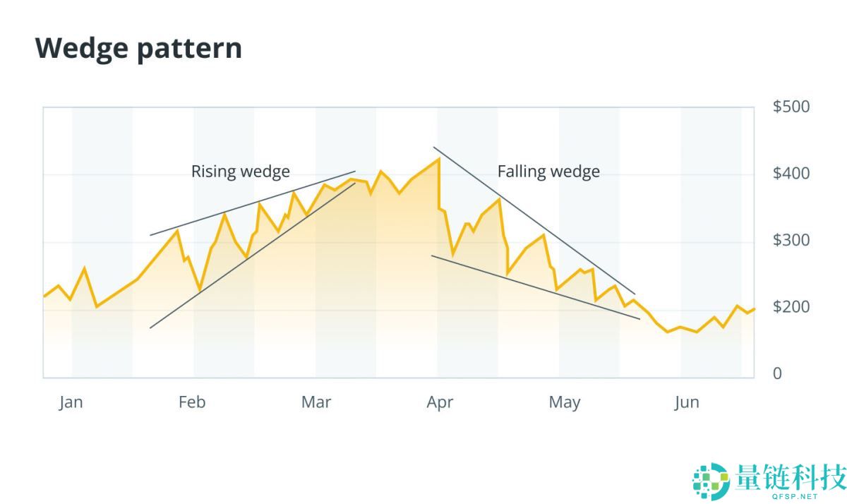Click the "Wedge pattern" chart title
Image resolution: width=847 pixels, height=504 pixels.
[138, 48]
